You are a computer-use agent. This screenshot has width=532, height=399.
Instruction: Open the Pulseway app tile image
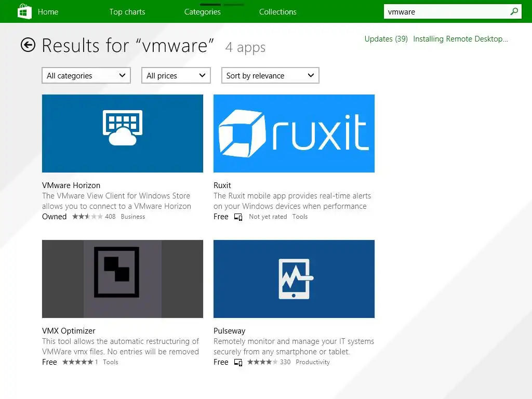click(x=294, y=279)
